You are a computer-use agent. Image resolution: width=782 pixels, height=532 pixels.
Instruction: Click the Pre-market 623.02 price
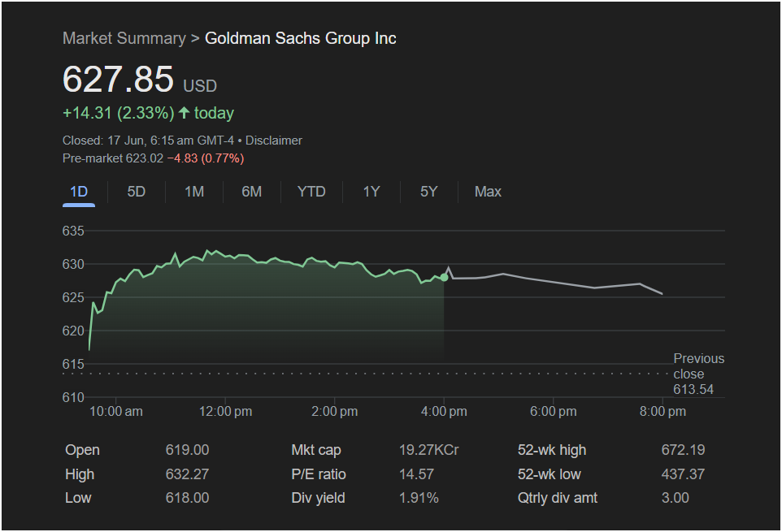point(113,158)
